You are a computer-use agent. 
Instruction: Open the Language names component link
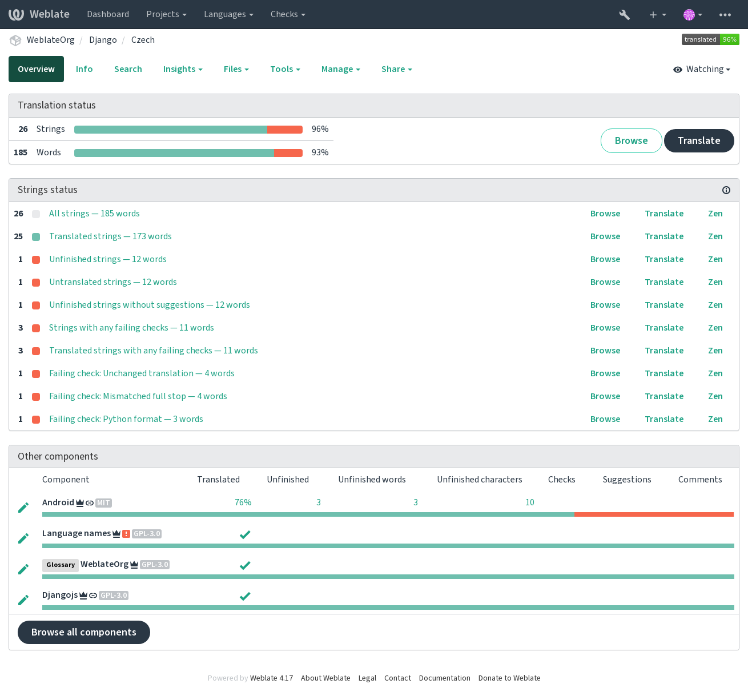coord(77,533)
